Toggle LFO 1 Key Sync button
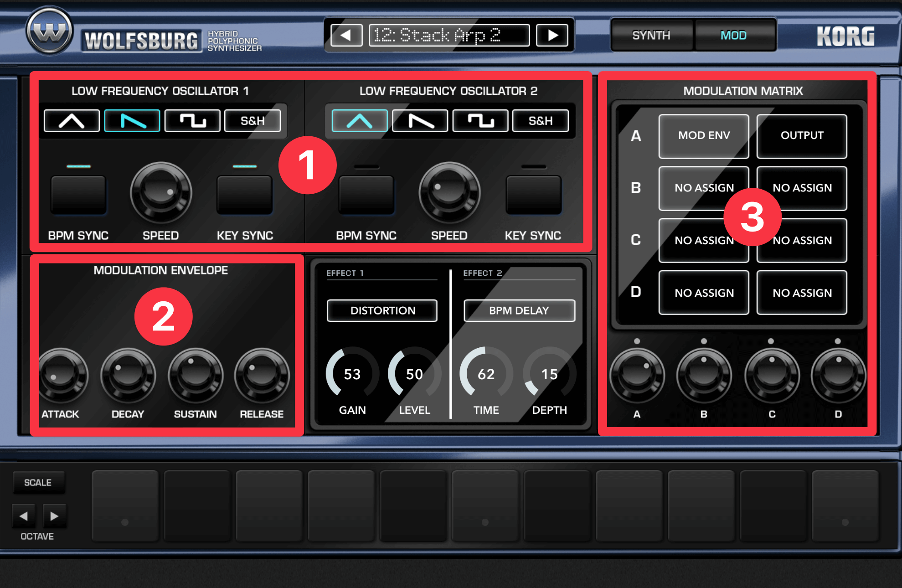Viewport: 902px width, 588px height. (x=245, y=195)
